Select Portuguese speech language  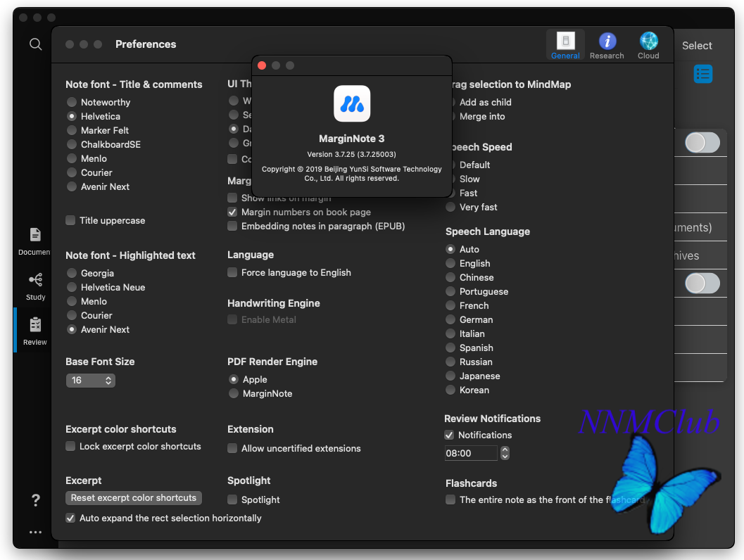[x=450, y=292]
